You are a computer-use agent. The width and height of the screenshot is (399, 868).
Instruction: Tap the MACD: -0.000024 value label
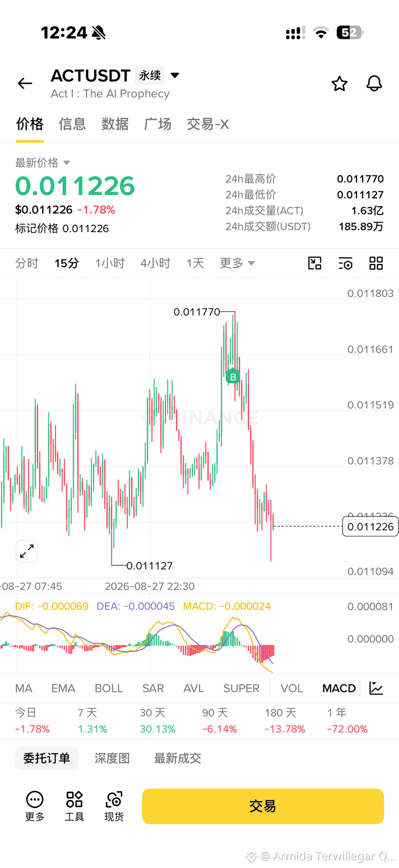[226, 606]
